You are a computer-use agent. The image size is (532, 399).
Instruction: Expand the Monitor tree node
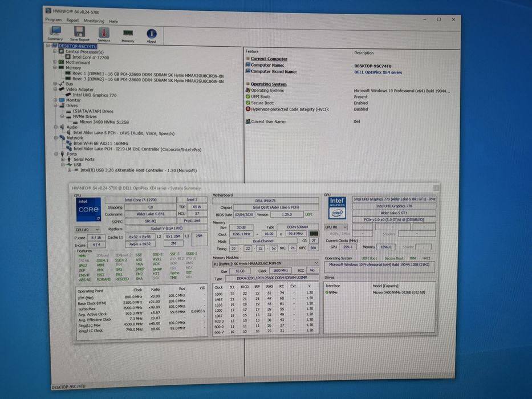55,100
